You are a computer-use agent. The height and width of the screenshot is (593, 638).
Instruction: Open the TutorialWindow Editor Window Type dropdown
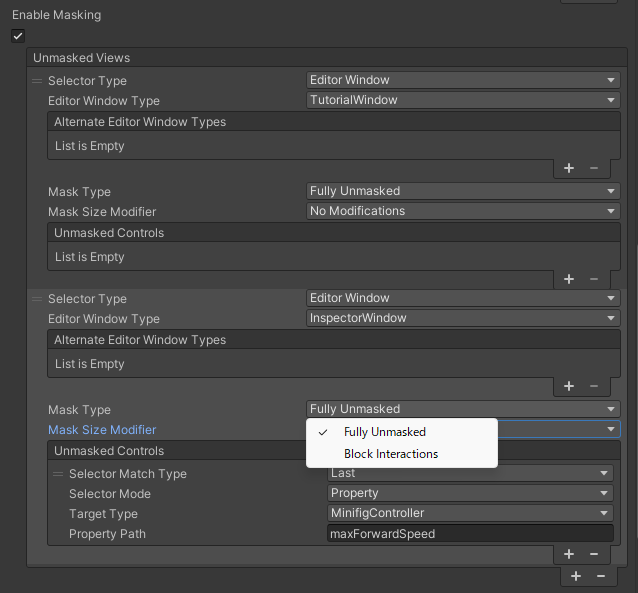(463, 100)
